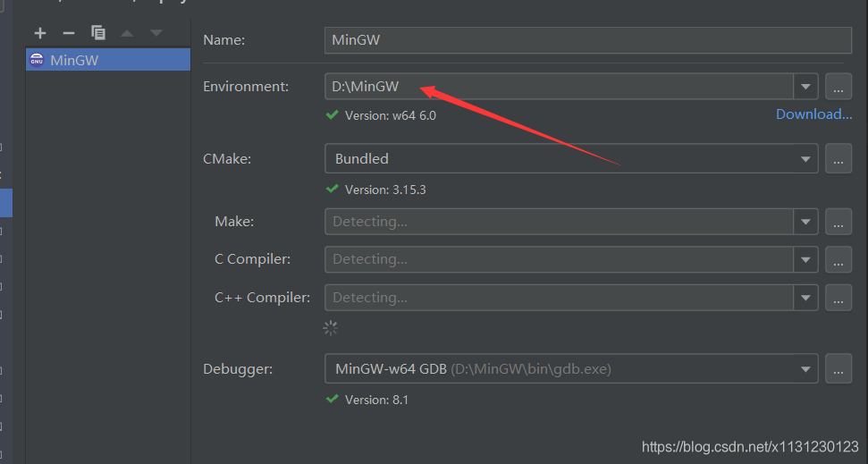Screen dimensions: 868x464
Task: Browse for Debugger with ellipsis button
Action: 839,368
